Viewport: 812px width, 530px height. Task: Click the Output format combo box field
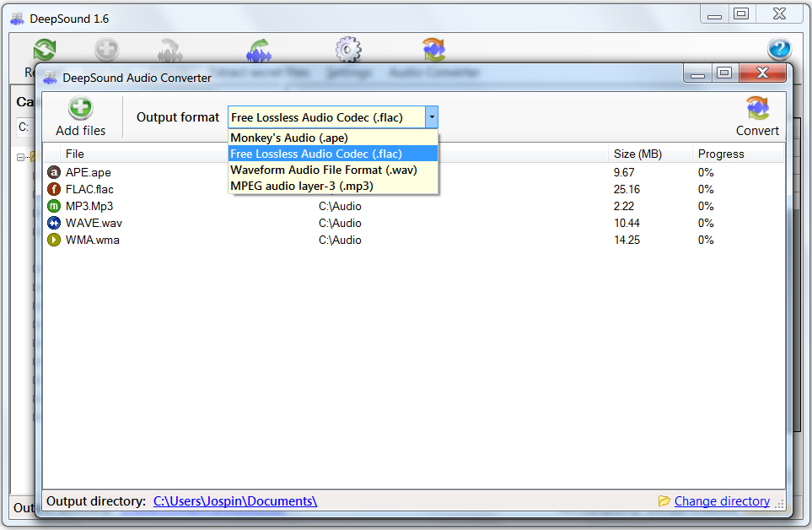[x=333, y=117]
